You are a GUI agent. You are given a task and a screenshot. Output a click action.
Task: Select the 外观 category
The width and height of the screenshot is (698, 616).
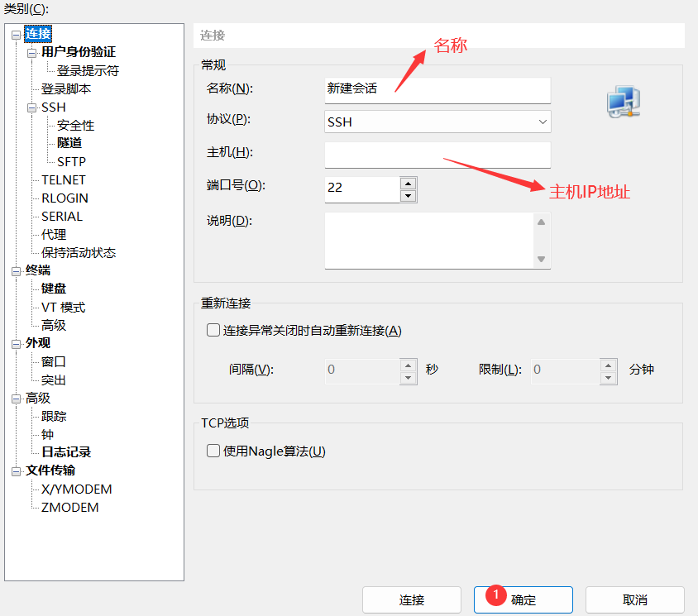click(x=38, y=343)
